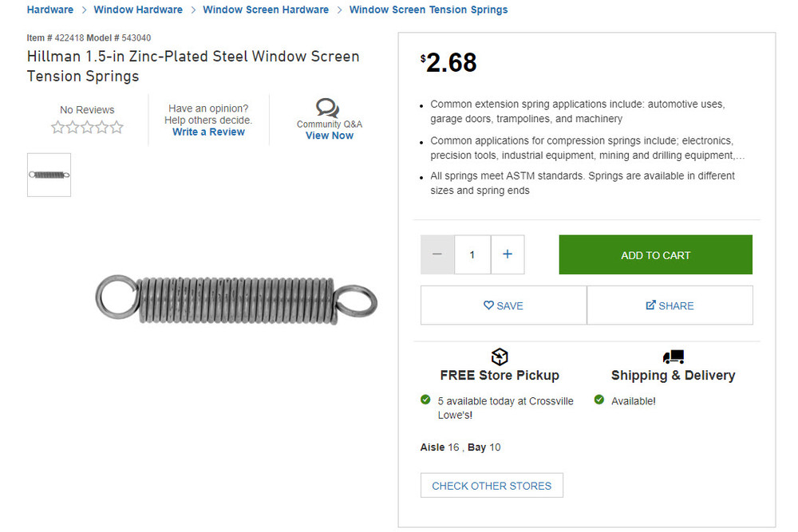Image resolution: width=798 pixels, height=532 pixels.
Task: Click the store pickup box icon
Action: 500,357
